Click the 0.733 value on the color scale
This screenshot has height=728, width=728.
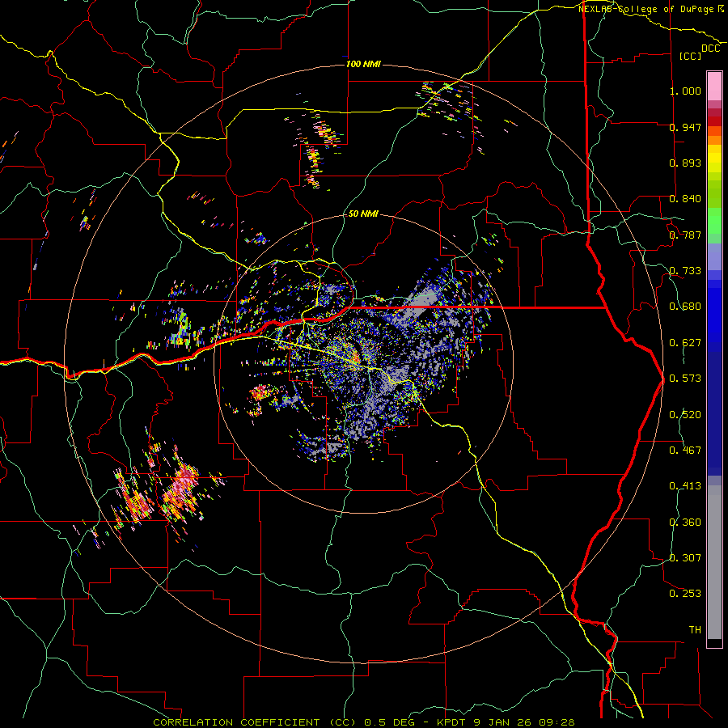[x=685, y=271]
